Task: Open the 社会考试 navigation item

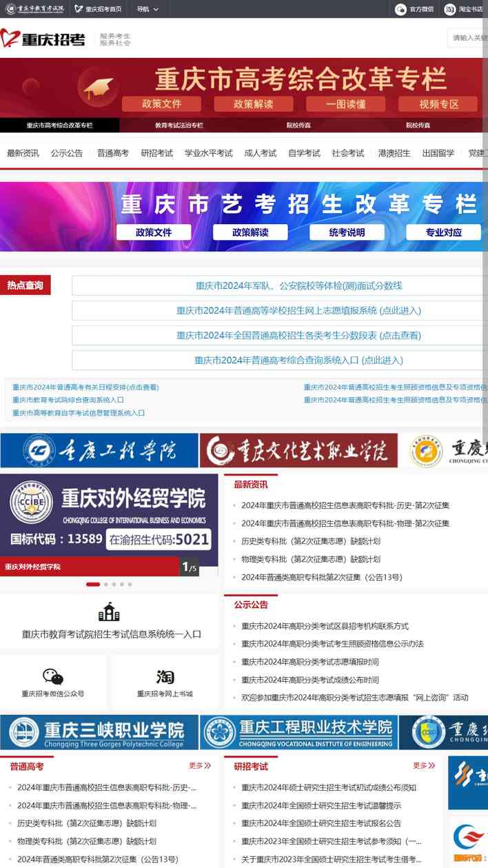Action: (348, 153)
